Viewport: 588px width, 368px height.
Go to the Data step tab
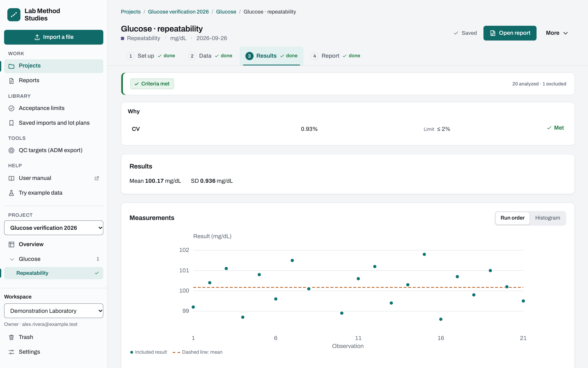pos(210,56)
